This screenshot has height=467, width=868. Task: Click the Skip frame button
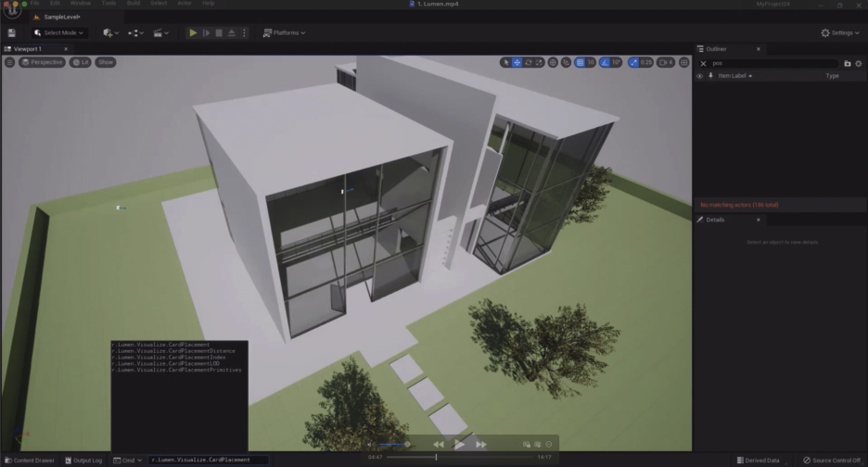point(206,33)
